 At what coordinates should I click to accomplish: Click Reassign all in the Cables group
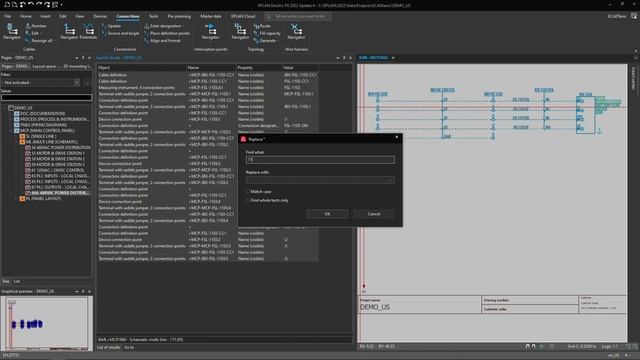coord(39,40)
